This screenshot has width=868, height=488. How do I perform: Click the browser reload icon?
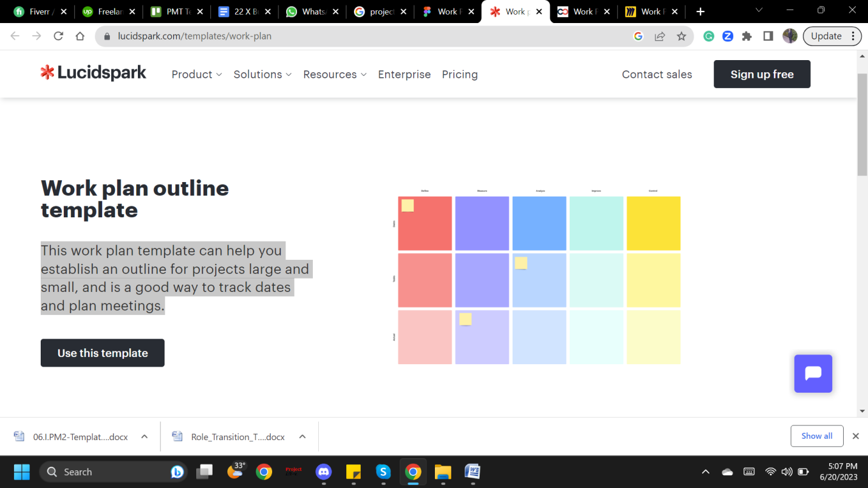click(x=58, y=36)
